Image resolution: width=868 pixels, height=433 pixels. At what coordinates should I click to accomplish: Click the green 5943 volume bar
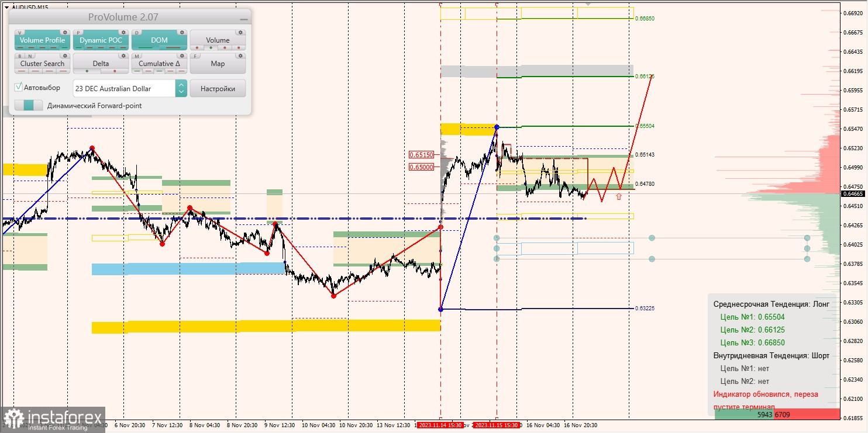[x=744, y=414]
